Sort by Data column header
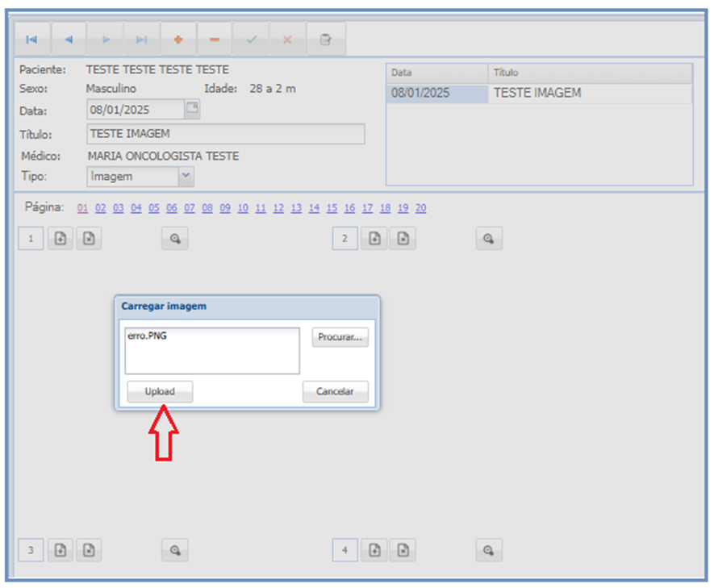The height and width of the screenshot is (588, 714). [437, 73]
